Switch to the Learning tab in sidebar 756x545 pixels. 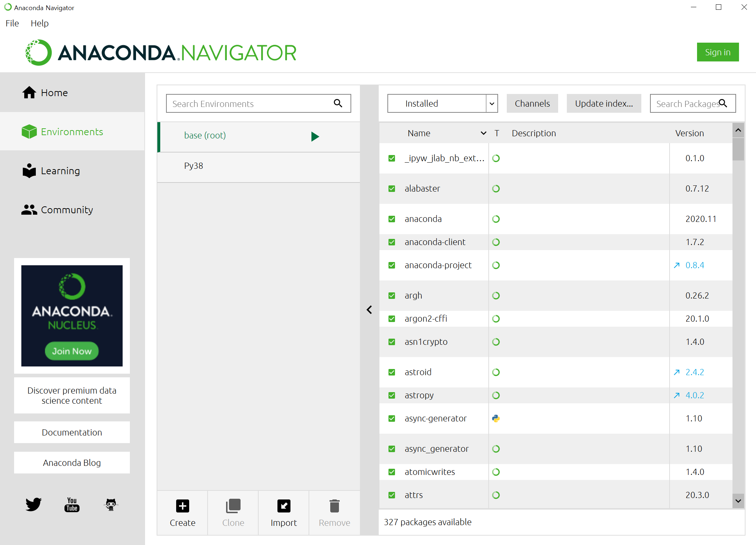[x=60, y=171]
